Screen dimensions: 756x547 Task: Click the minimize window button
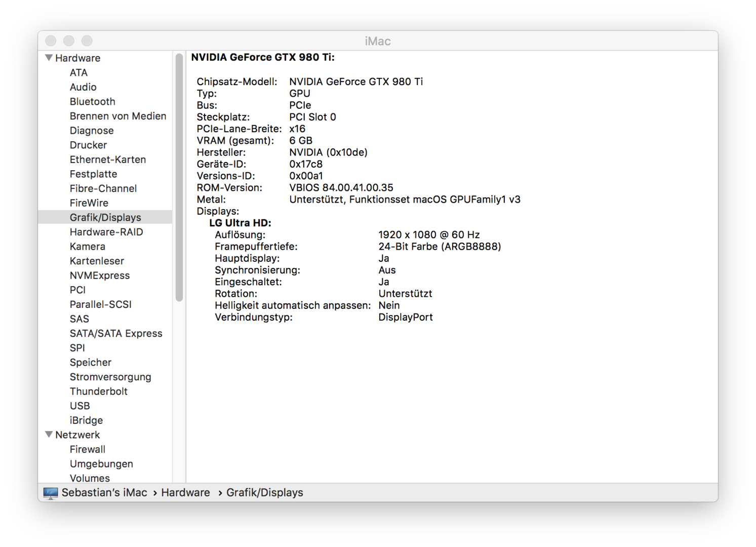pyautogui.click(x=69, y=41)
